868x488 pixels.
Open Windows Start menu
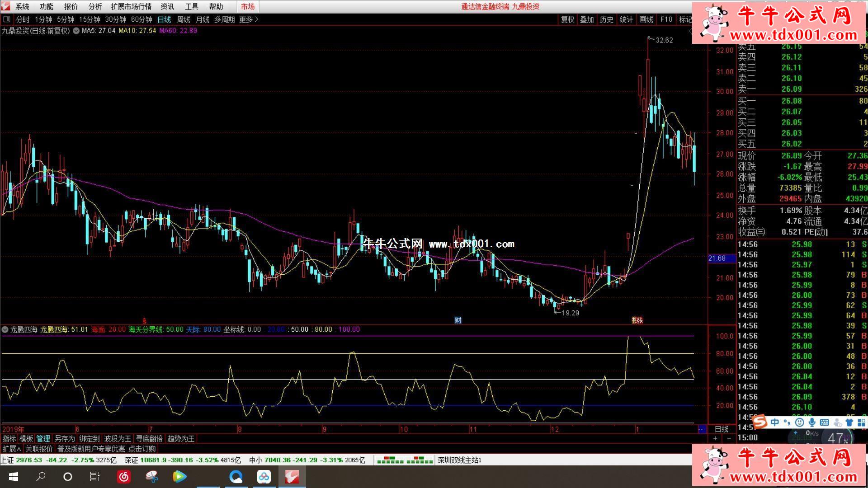coord(13,477)
